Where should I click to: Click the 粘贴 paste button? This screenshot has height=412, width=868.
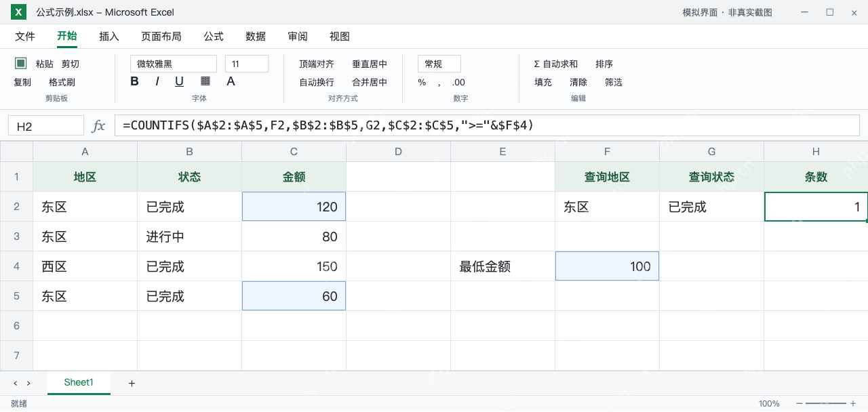[45, 64]
